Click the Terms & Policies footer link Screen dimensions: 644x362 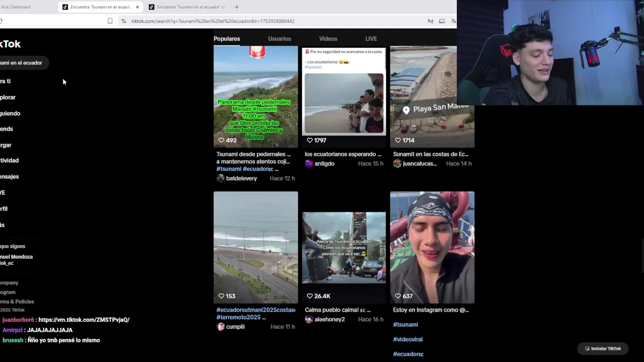[17, 302]
